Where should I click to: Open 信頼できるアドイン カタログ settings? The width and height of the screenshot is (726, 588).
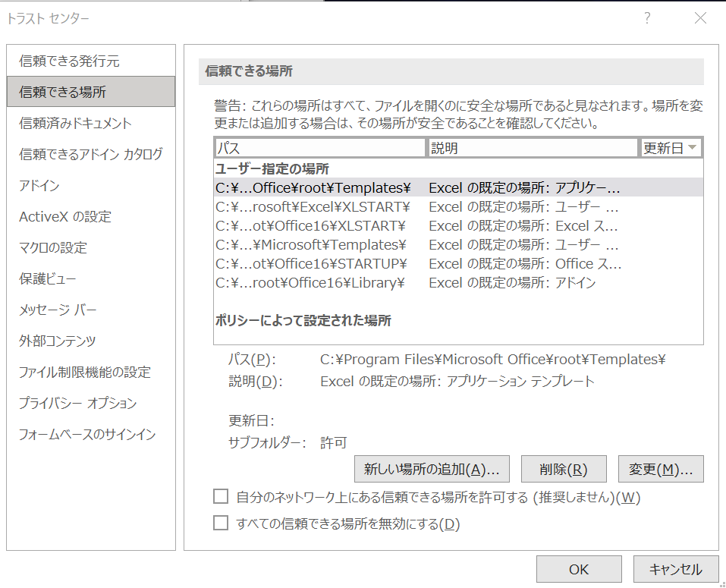click(91, 154)
